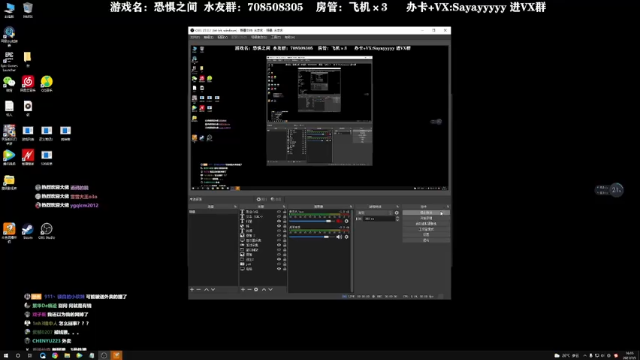Toggle lock icon of the first source row
This screenshot has height=360, width=640.
pyautogui.click(x=284, y=212)
